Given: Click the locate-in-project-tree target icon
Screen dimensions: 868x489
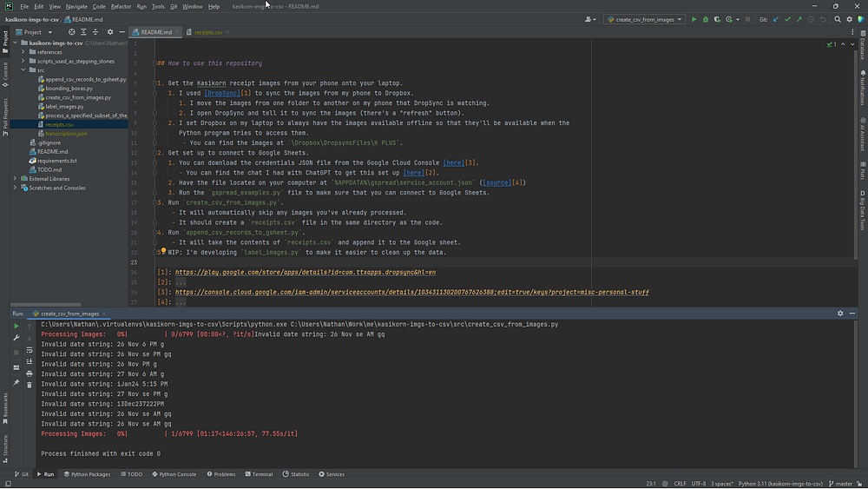Looking at the screenshot, I should 72,32.
